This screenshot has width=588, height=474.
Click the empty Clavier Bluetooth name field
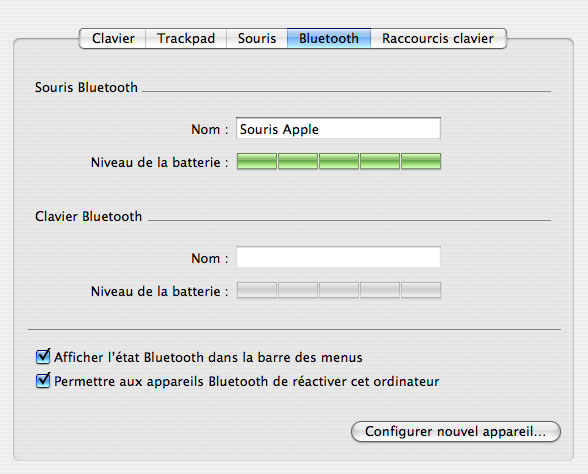point(338,257)
